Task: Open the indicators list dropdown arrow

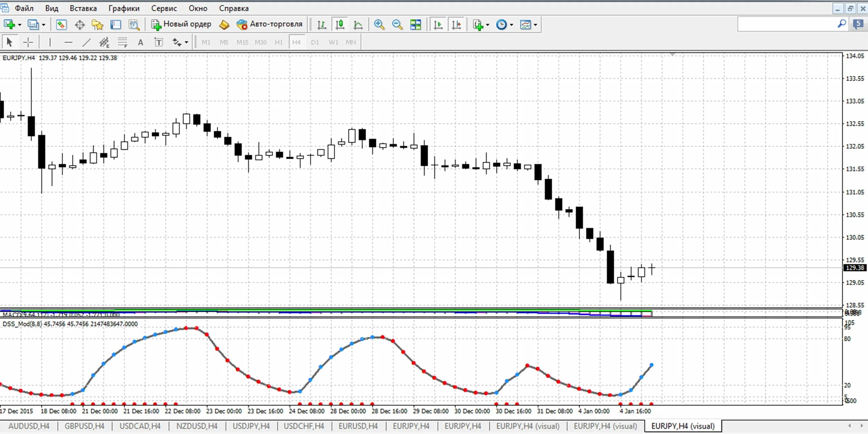Action: tap(488, 25)
